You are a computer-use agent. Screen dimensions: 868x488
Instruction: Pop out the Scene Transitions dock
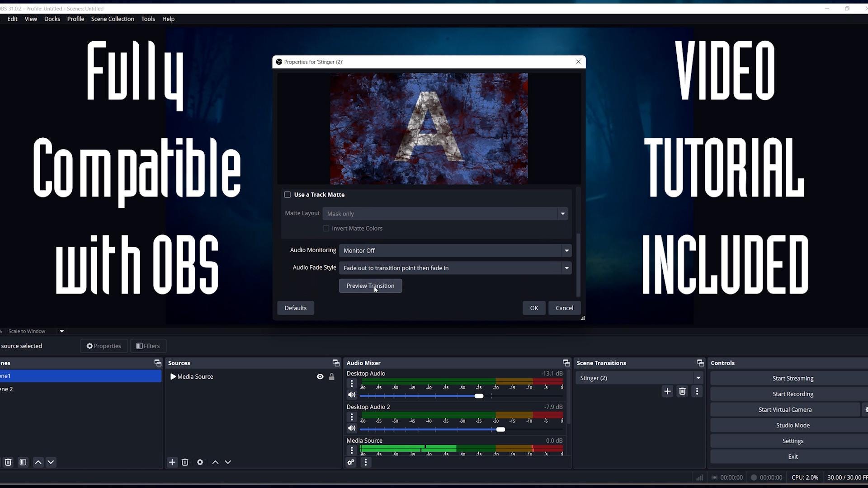click(x=700, y=363)
